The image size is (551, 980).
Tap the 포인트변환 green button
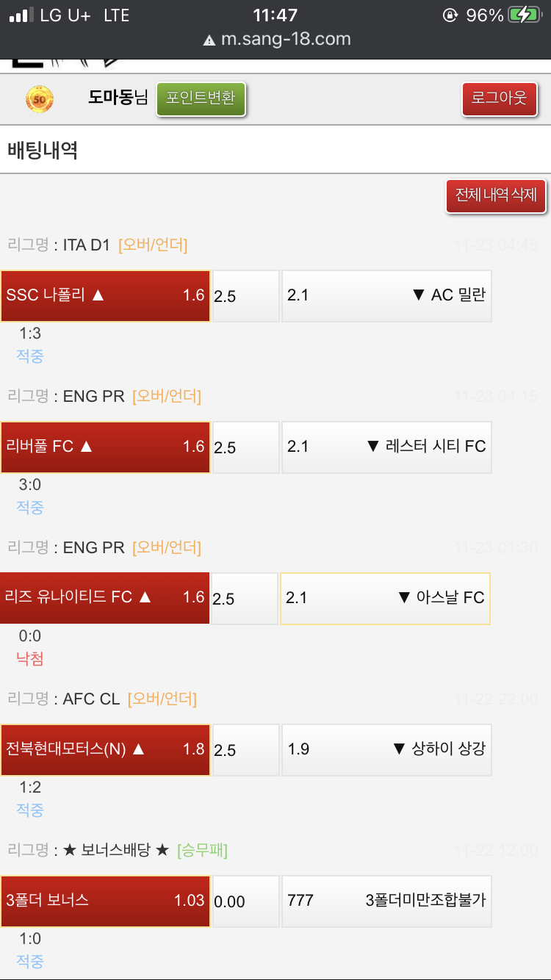click(201, 98)
